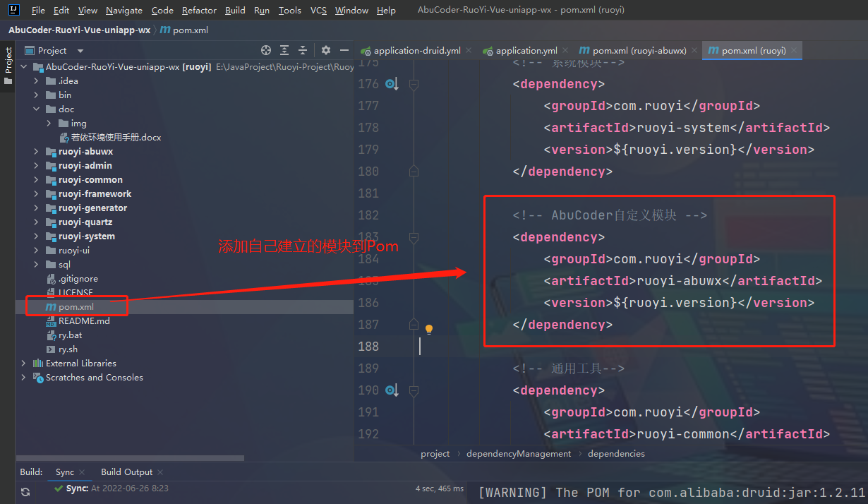Open the Tools menu
This screenshot has height=504, width=868.
click(x=290, y=11)
